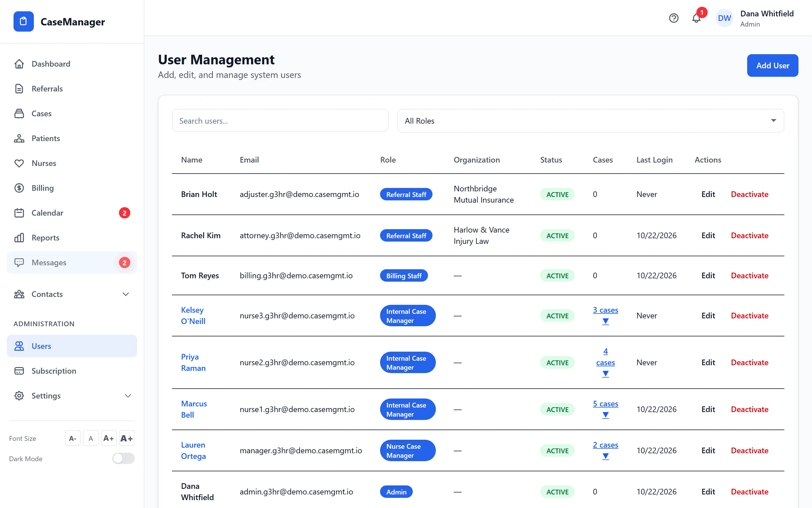Image resolution: width=812 pixels, height=508 pixels.
Task: Click the Billing dollar icon
Action: [x=19, y=188]
